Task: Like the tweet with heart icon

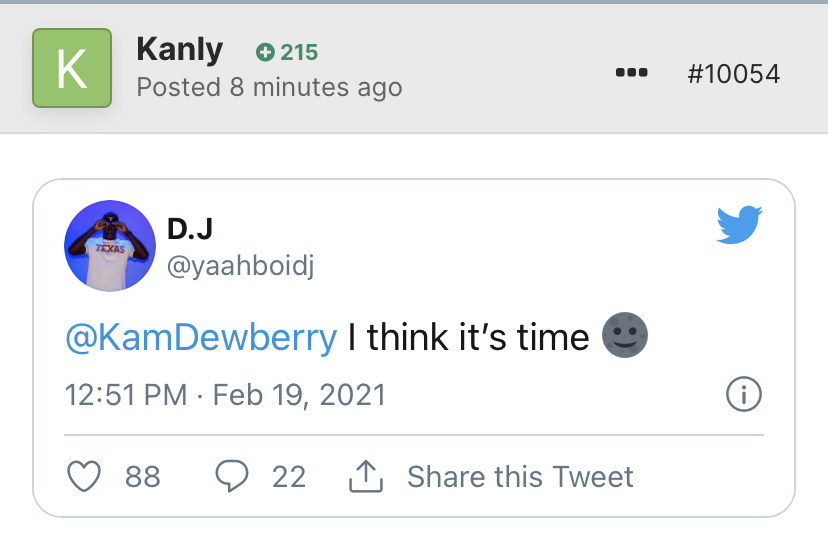Action: pyautogui.click(x=85, y=477)
